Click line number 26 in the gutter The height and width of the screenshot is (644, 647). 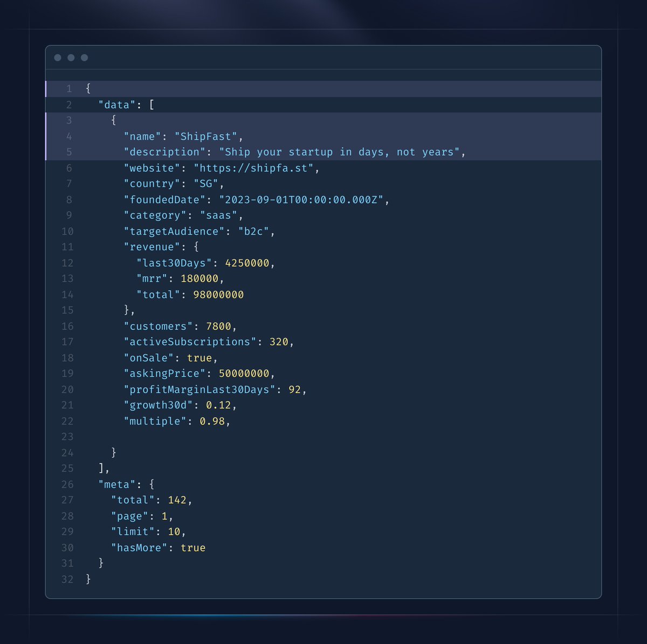(x=67, y=484)
